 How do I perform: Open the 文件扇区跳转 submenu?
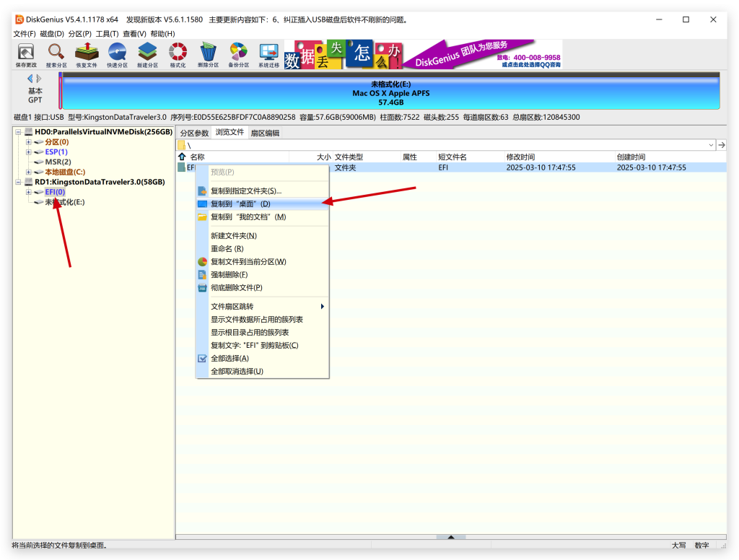click(263, 307)
